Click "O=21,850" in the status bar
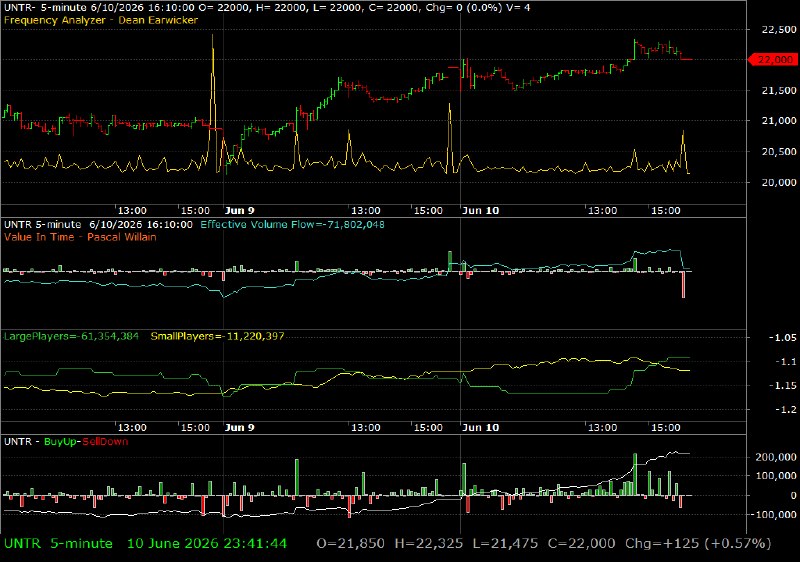 (x=351, y=544)
